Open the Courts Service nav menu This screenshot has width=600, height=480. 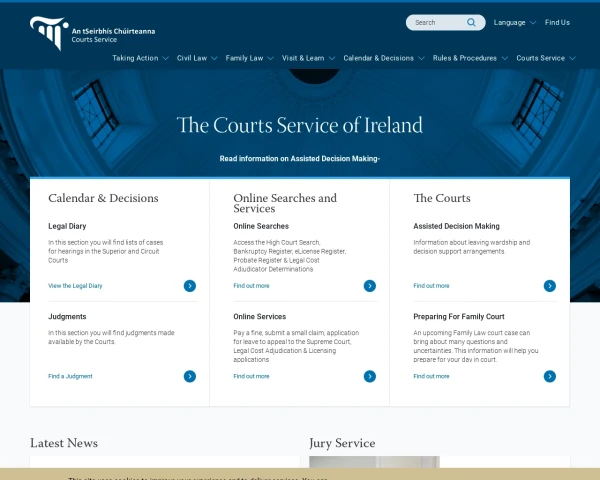click(540, 58)
